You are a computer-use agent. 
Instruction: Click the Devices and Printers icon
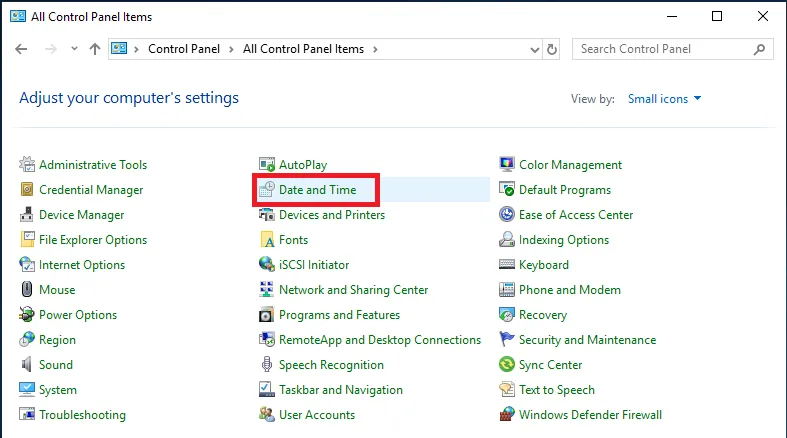pos(267,214)
